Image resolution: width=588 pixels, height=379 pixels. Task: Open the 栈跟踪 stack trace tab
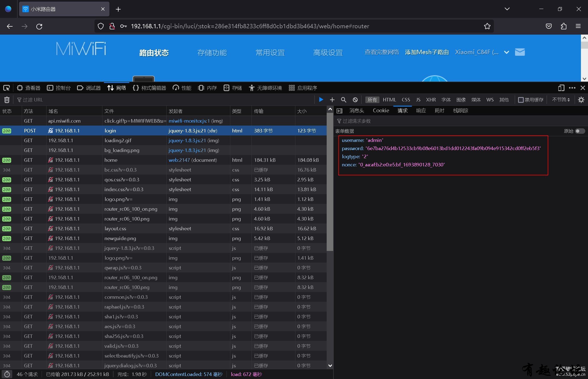tap(461, 111)
